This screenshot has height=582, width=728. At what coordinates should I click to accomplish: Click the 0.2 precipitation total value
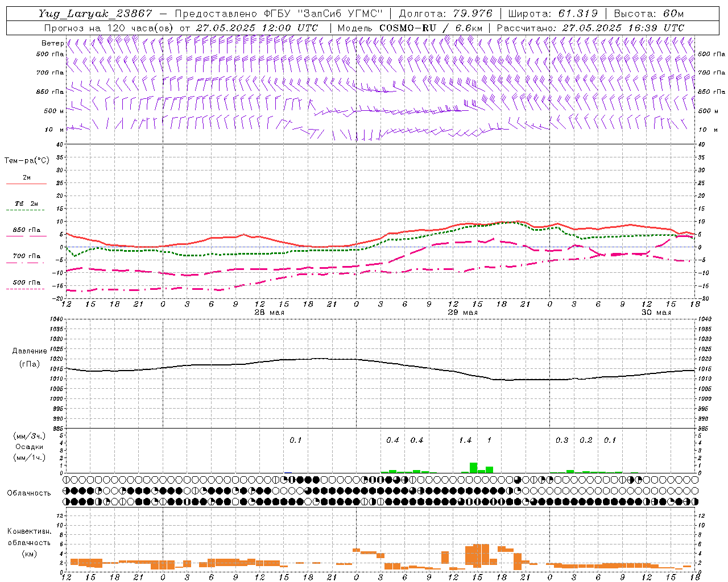586,440
